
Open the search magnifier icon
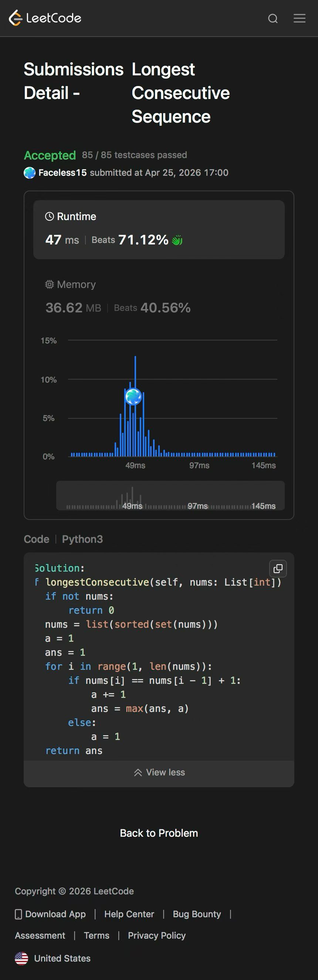[273, 18]
